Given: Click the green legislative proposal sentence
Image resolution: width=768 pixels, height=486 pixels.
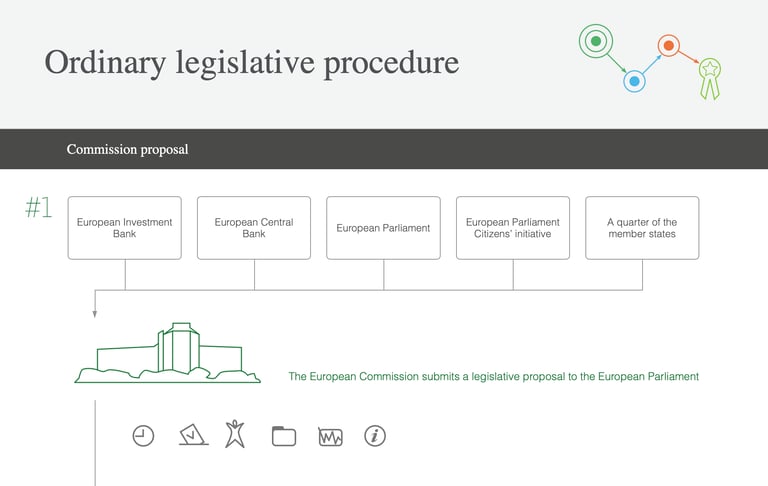Looking at the screenshot, I should pyautogui.click(x=493, y=376).
